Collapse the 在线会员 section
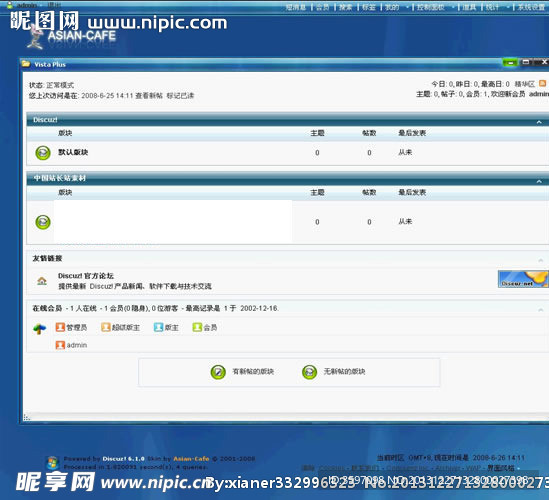 [x=541, y=310]
